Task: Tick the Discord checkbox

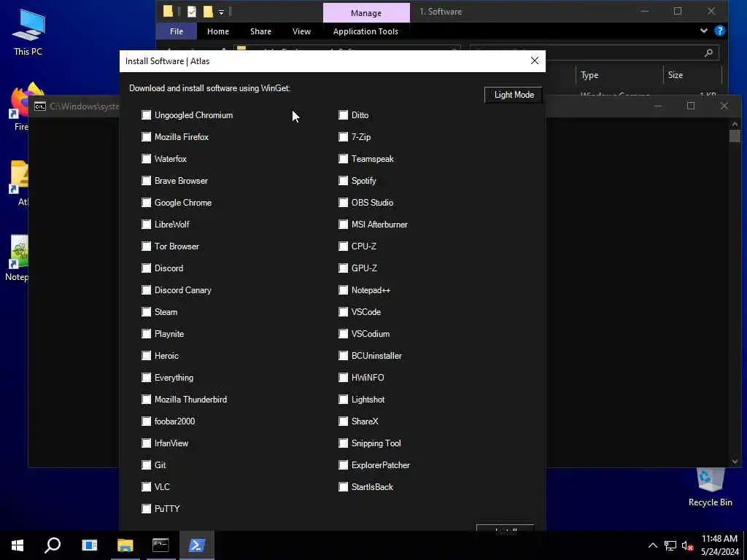Action: pyautogui.click(x=146, y=268)
